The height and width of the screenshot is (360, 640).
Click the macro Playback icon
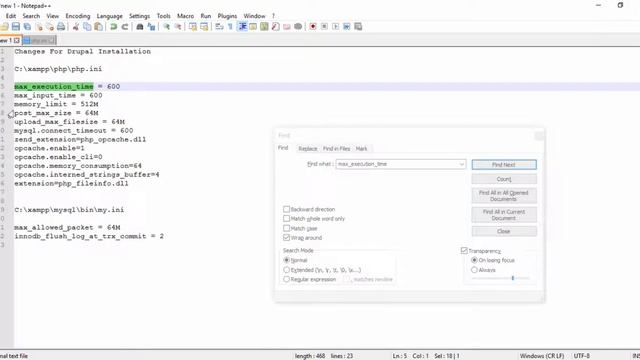(336, 27)
